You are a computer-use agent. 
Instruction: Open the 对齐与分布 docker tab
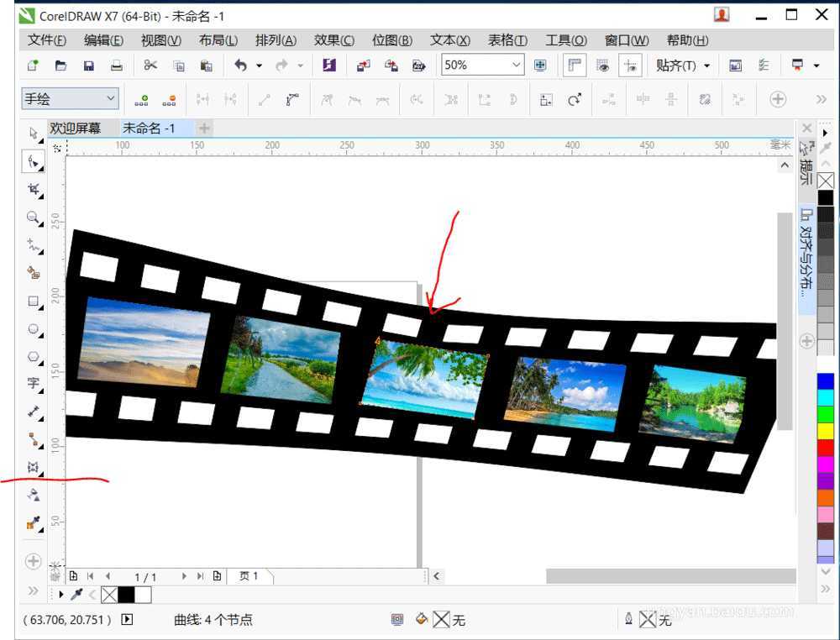pos(806,248)
